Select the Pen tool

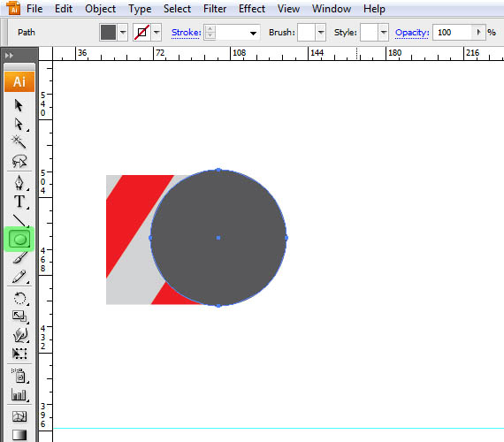(x=19, y=183)
